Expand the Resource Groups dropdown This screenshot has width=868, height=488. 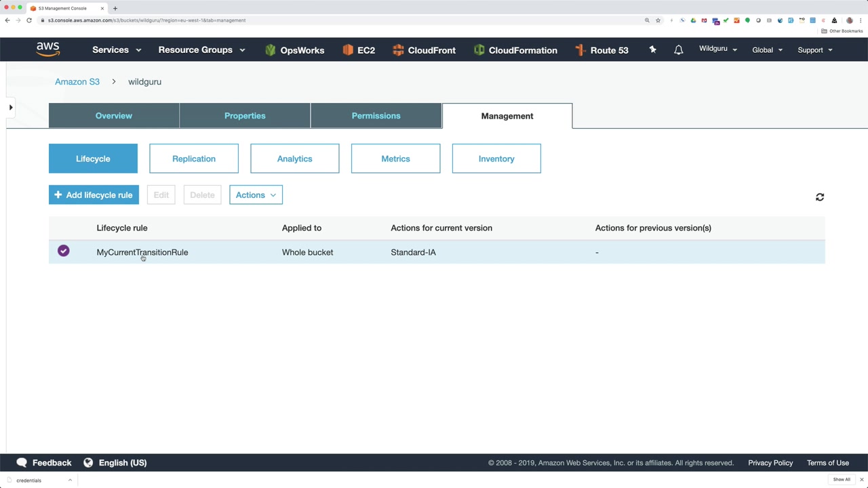pyautogui.click(x=201, y=49)
